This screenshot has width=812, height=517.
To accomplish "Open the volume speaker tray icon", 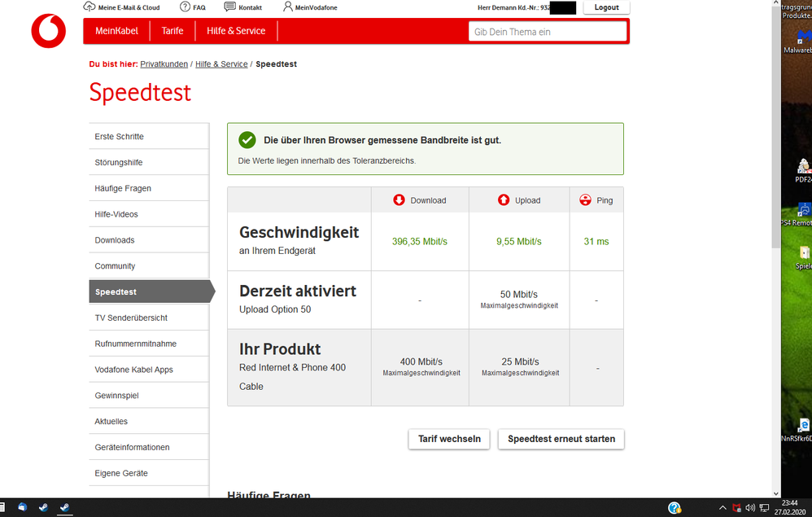I will tap(750, 508).
